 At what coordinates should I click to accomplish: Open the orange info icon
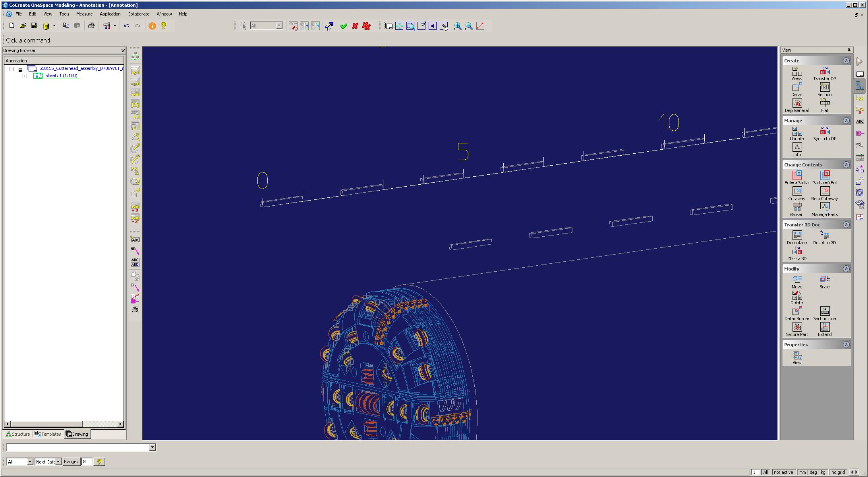pos(152,26)
